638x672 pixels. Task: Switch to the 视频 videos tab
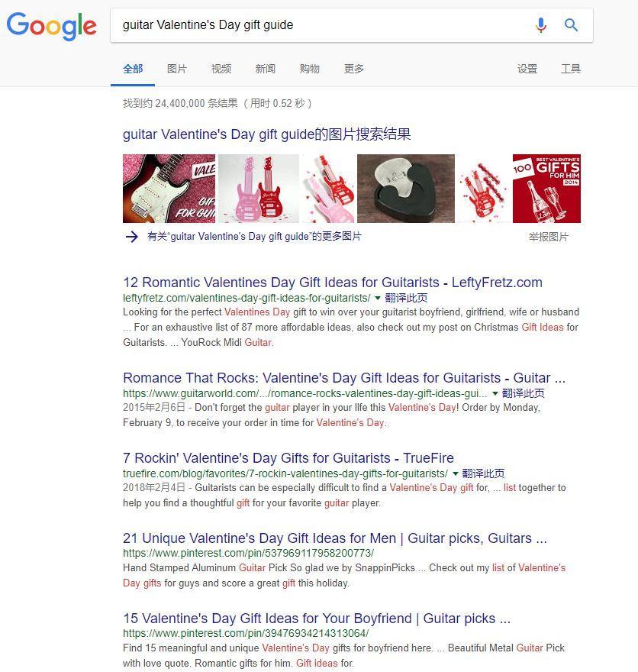(221, 69)
